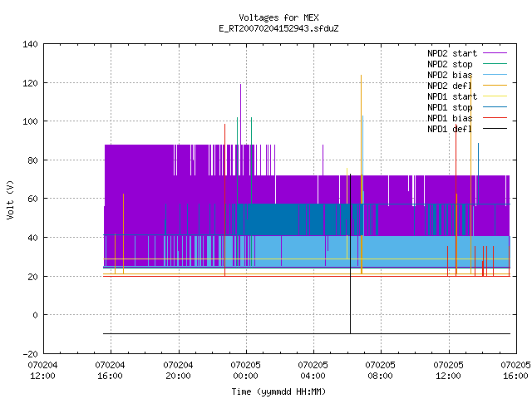Click the dark blue NPD1 stop legend line
Image resolution: width=532 pixels, height=399 pixels.
click(x=495, y=107)
